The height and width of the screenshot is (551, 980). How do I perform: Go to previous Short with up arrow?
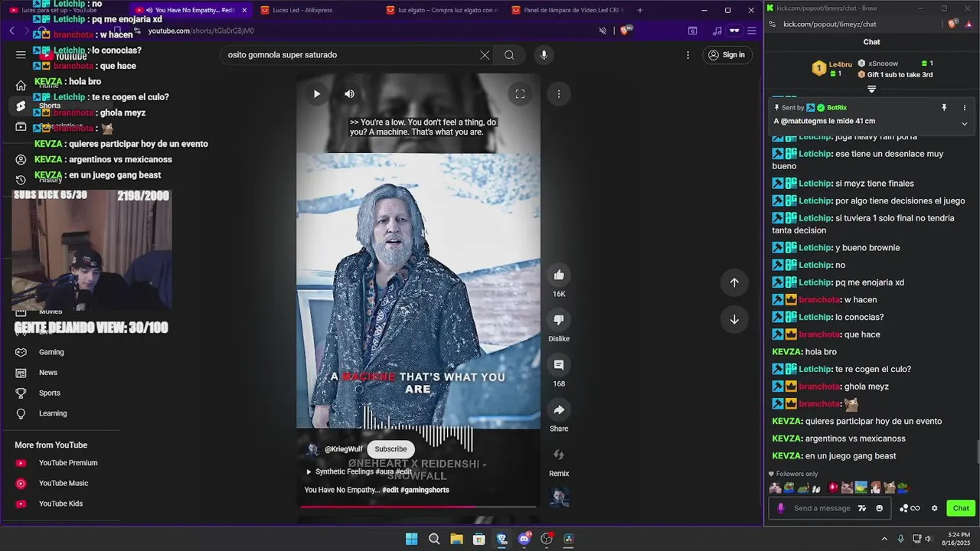click(734, 282)
